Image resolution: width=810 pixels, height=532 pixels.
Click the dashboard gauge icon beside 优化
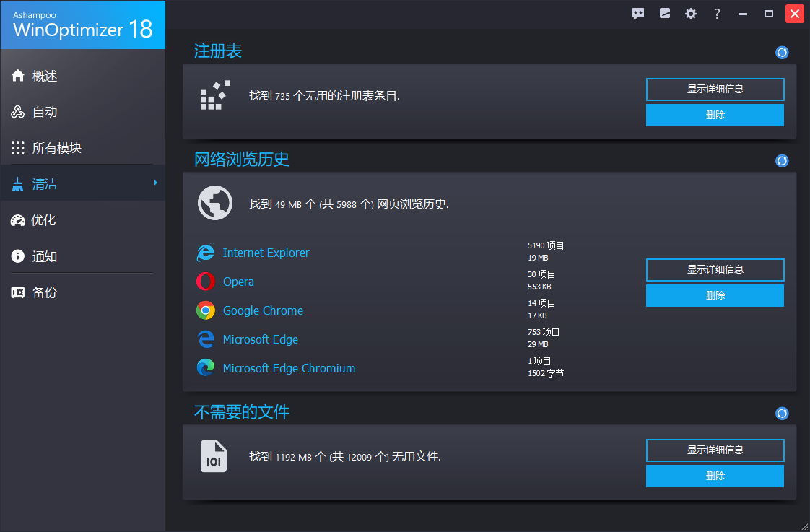click(x=17, y=221)
